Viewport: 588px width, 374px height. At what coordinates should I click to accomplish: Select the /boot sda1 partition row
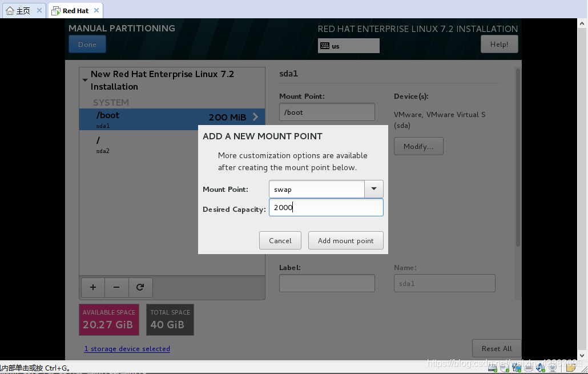[172, 119]
